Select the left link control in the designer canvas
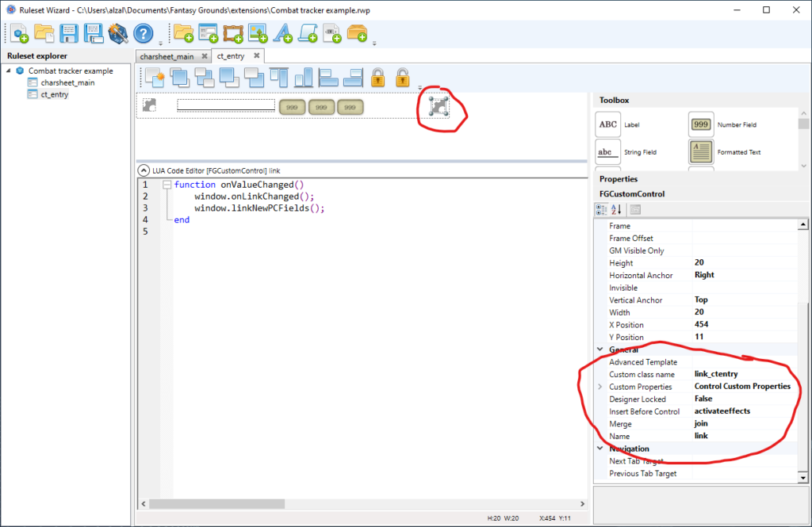 pos(149,105)
